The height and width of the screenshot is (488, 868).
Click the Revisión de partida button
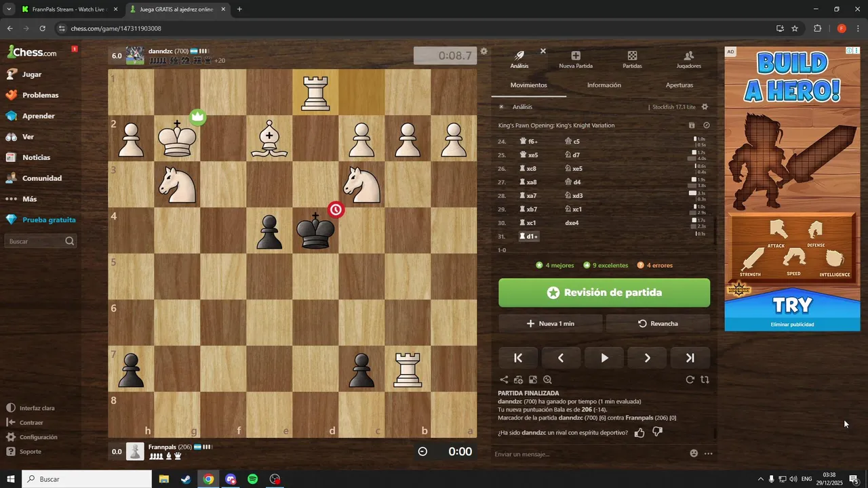(604, 293)
